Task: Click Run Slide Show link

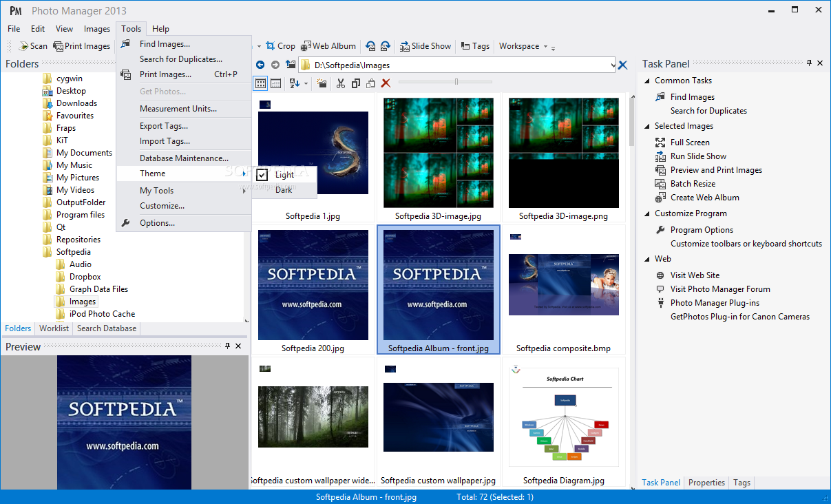Action: (x=698, y=156)
